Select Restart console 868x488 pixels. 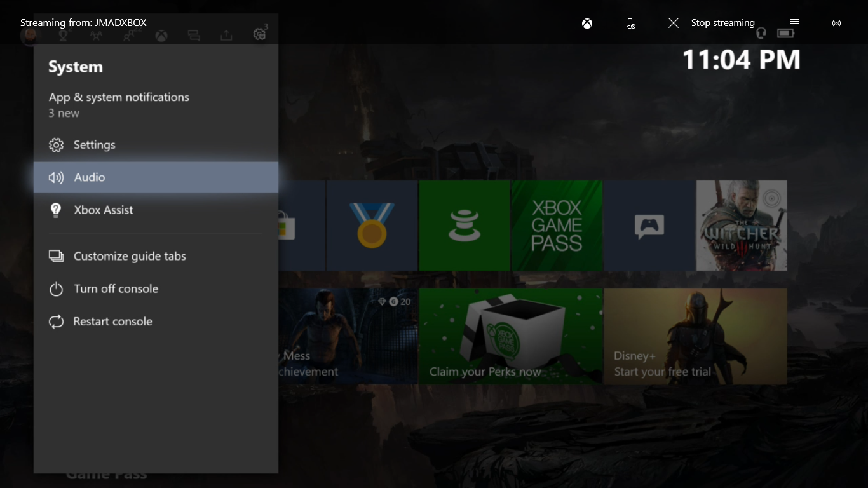(156, 322)
